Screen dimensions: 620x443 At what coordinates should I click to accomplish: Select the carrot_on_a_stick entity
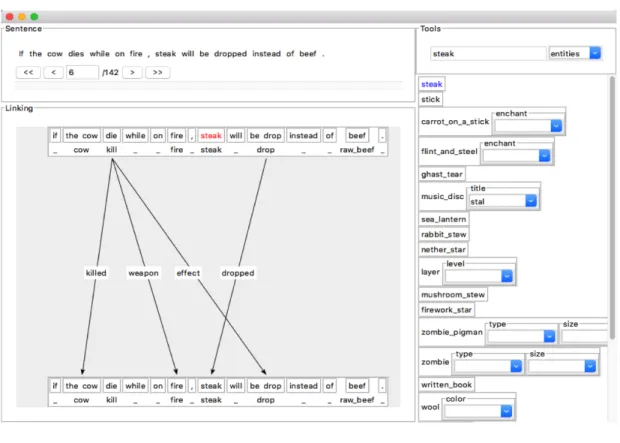click(x=455, y=121)
